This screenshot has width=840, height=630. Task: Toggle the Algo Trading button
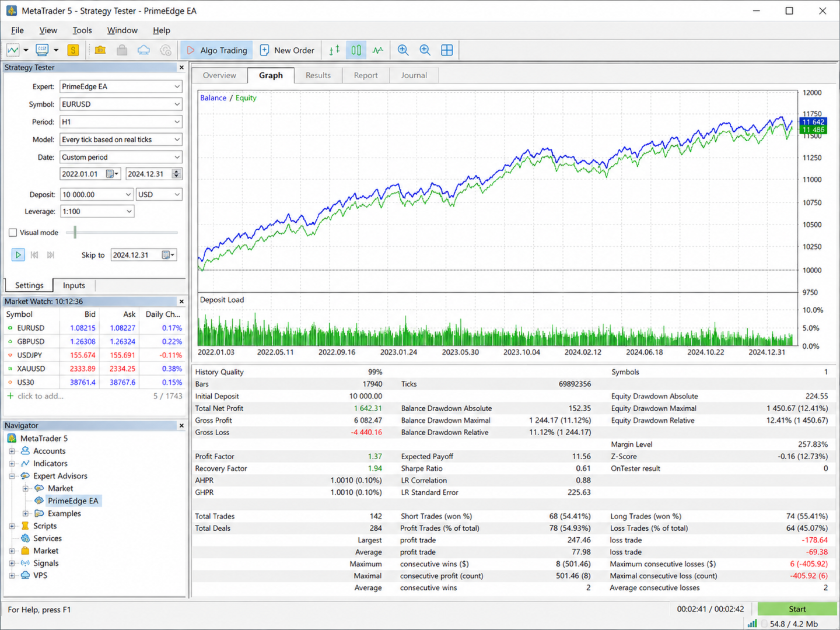pos(216,50)
